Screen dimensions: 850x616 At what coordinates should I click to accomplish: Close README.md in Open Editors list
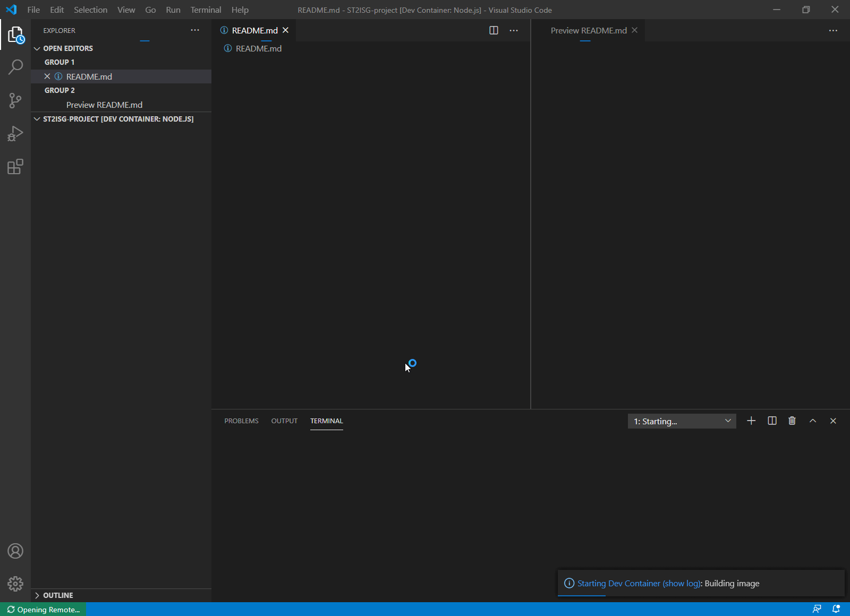coord(47,76)
